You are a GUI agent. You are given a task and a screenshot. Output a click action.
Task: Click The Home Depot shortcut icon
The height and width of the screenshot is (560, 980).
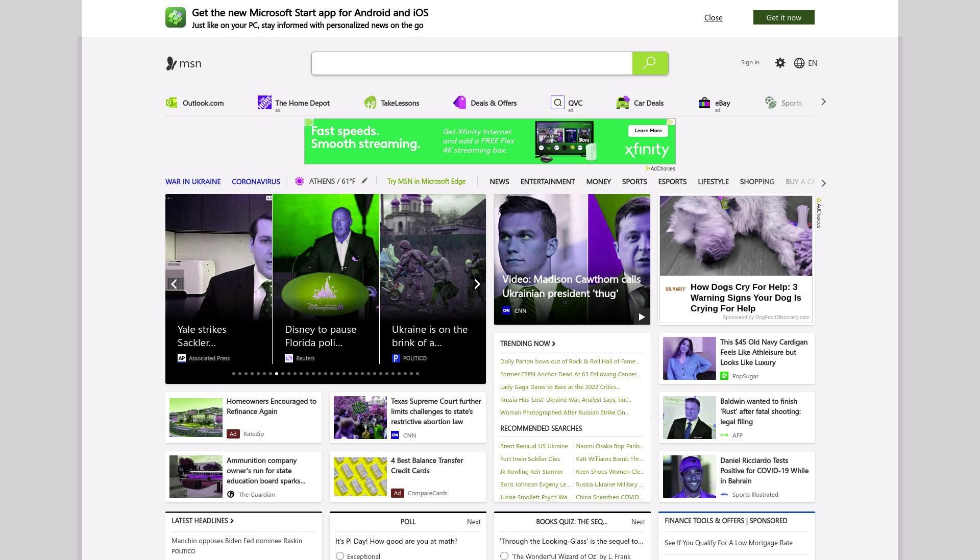tap(264, 103)
